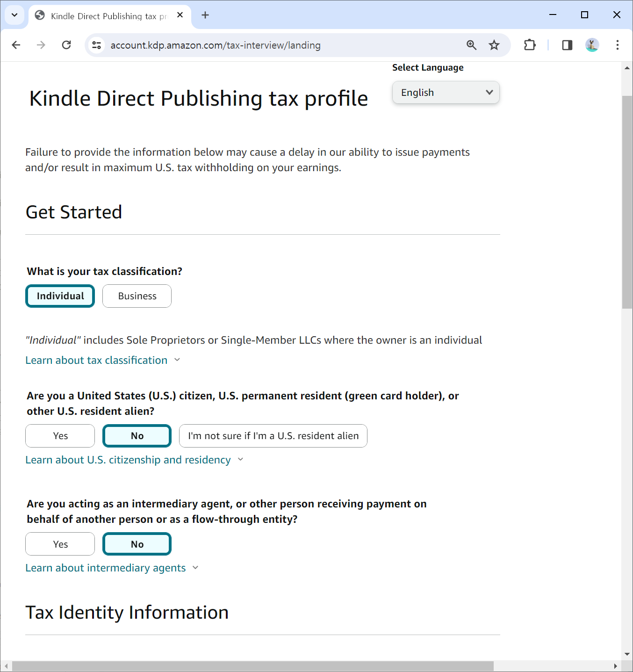Click the scroll up arrow
Image resolution: width=633 pixels, height=672 pixels.
point(627,68)
